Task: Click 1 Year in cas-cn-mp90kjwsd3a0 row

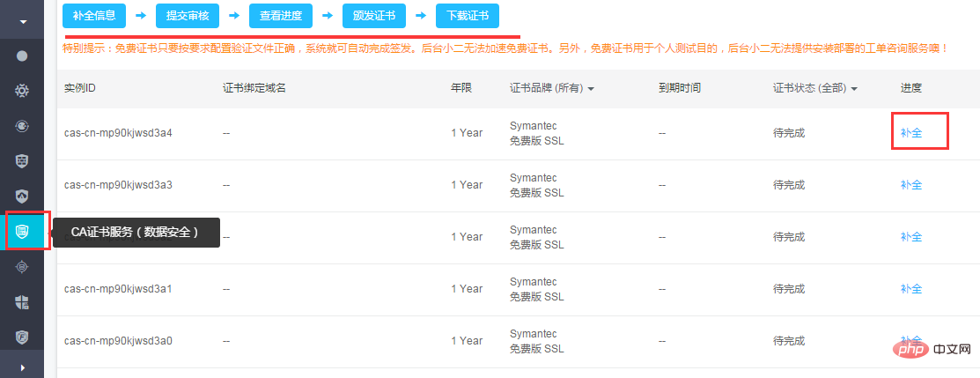Action: 467,340
